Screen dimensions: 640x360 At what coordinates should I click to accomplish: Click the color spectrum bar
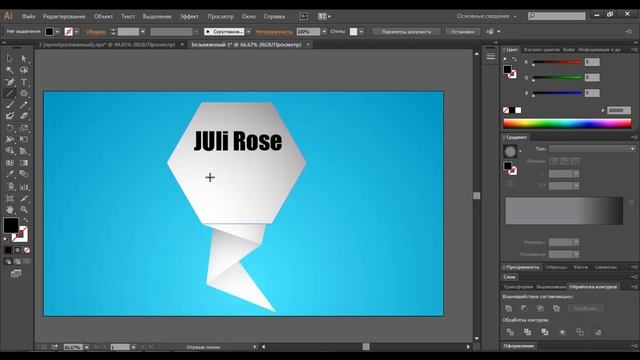click(x=567, y=124)
